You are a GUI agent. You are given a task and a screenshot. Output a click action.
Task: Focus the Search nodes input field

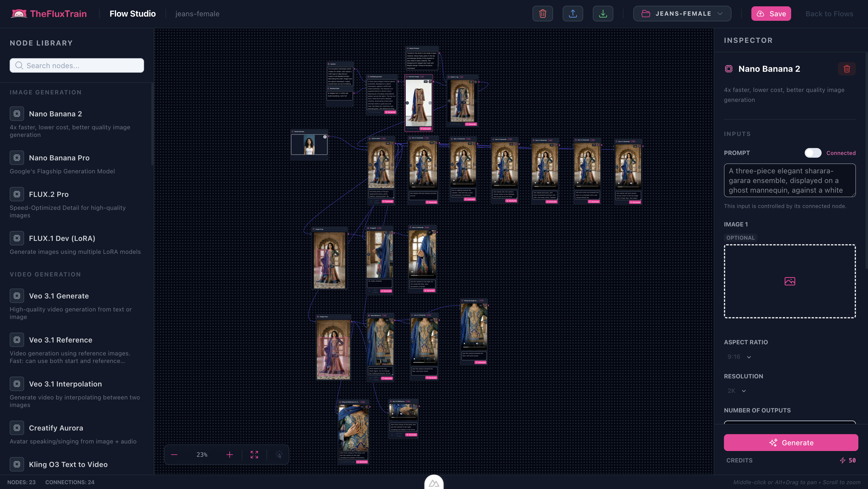(x=77, y=65)
